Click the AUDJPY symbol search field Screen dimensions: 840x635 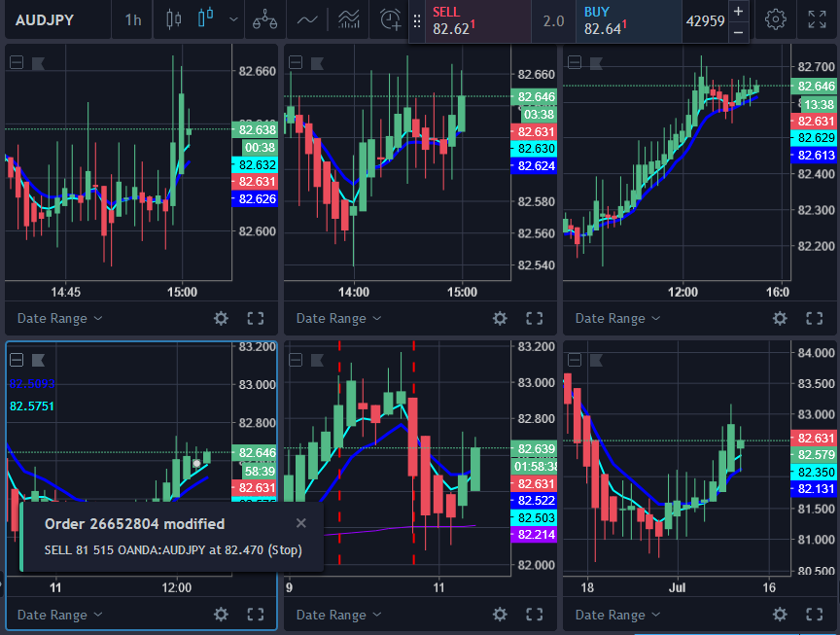coord(46,19)
